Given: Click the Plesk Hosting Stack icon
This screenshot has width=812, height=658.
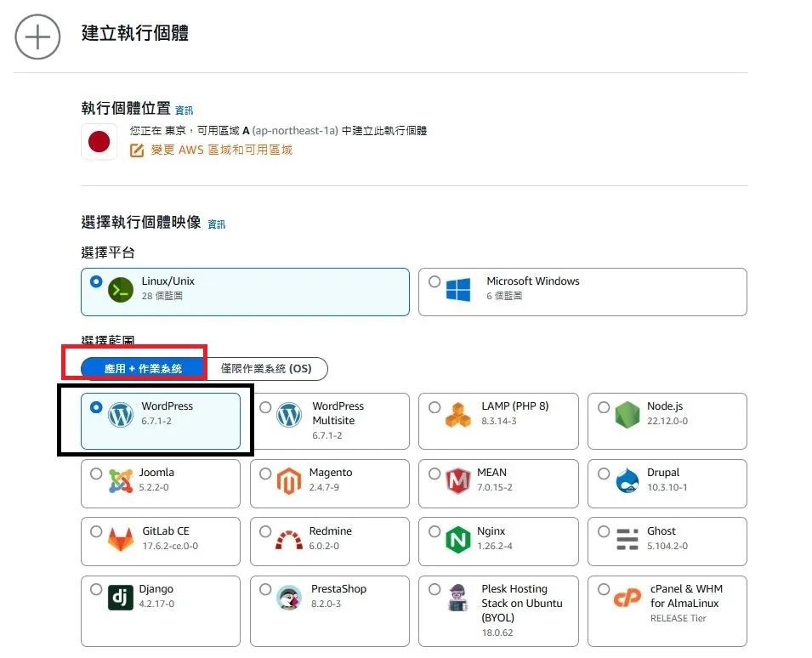Looking at the screenshot, I should click(x=458, y=598).
